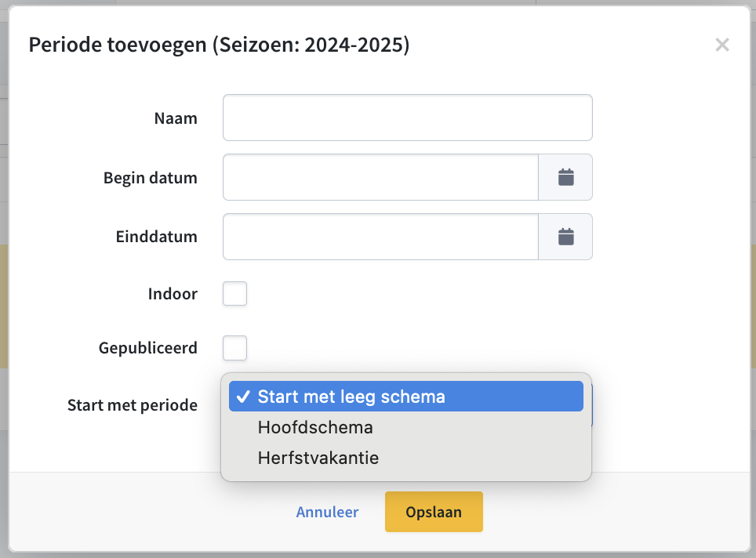Tick the Gepubliceerd checkbox
Image resolution: width=756 pixels, height=558 pixels.
coord(234,348)
